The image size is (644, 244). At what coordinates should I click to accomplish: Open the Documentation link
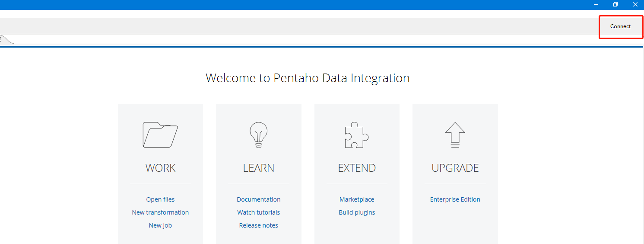(x=259, y=199)
